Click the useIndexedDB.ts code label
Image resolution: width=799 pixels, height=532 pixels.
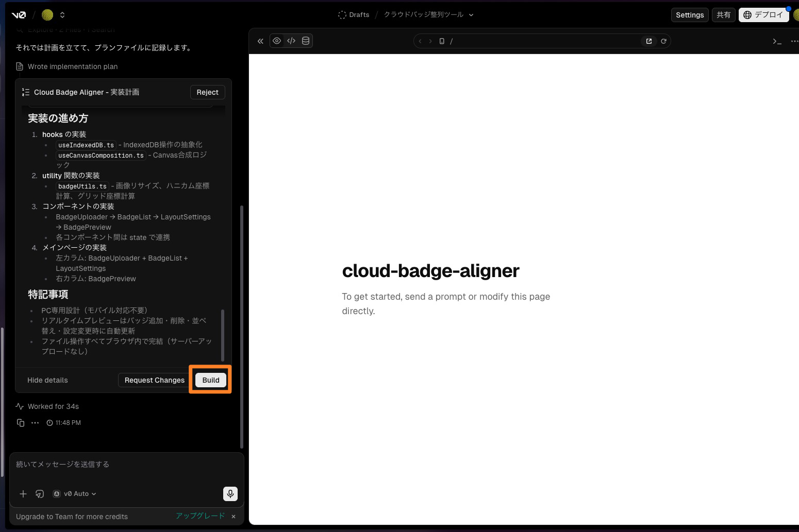pyautogui.click(x=86, y=145)
